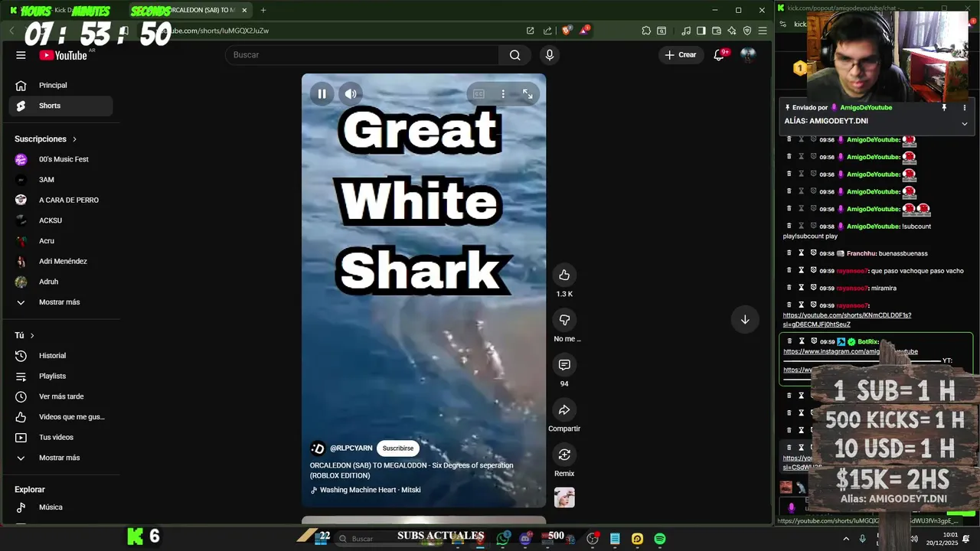Open browser extensions puzzle icon
The height and width of the screenshot is (551, 980).
646,31
